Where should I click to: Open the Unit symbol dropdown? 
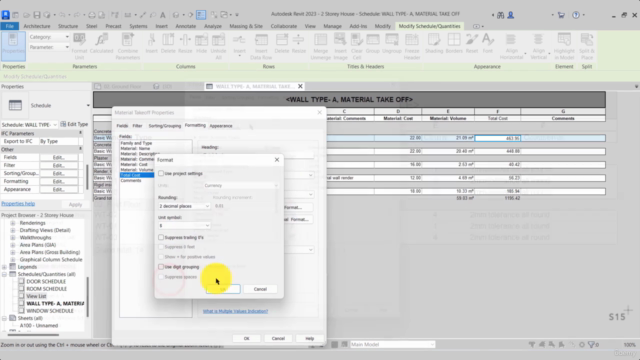pyautogui.click(x=184, y=225)
